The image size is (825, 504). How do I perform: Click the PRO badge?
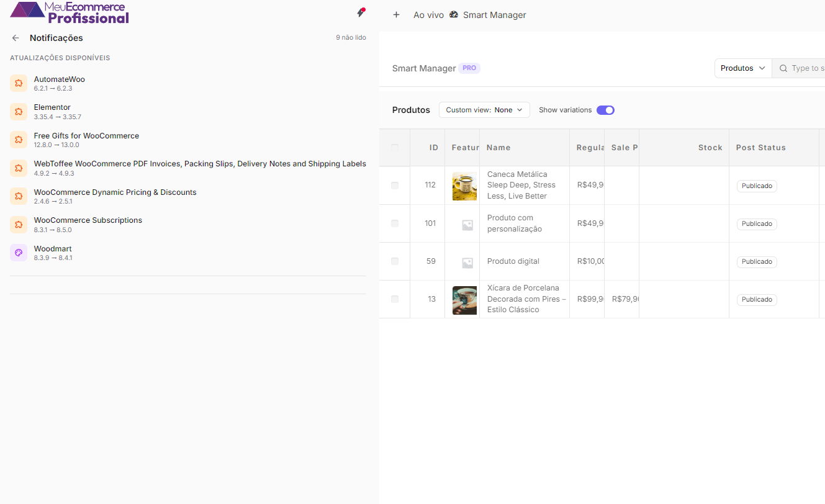pyautogui.click(x=469, y=68)
